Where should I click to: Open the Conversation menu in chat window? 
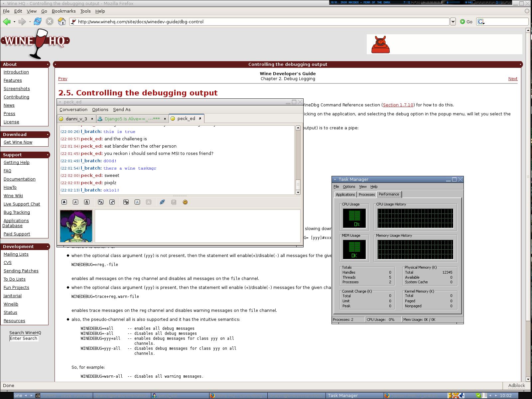click(73, 109)
